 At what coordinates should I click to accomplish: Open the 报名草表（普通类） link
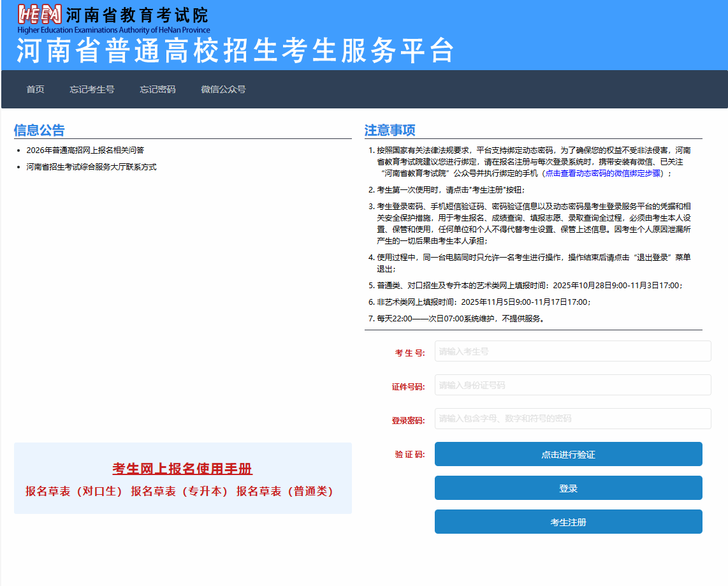[x=285, y=492]
